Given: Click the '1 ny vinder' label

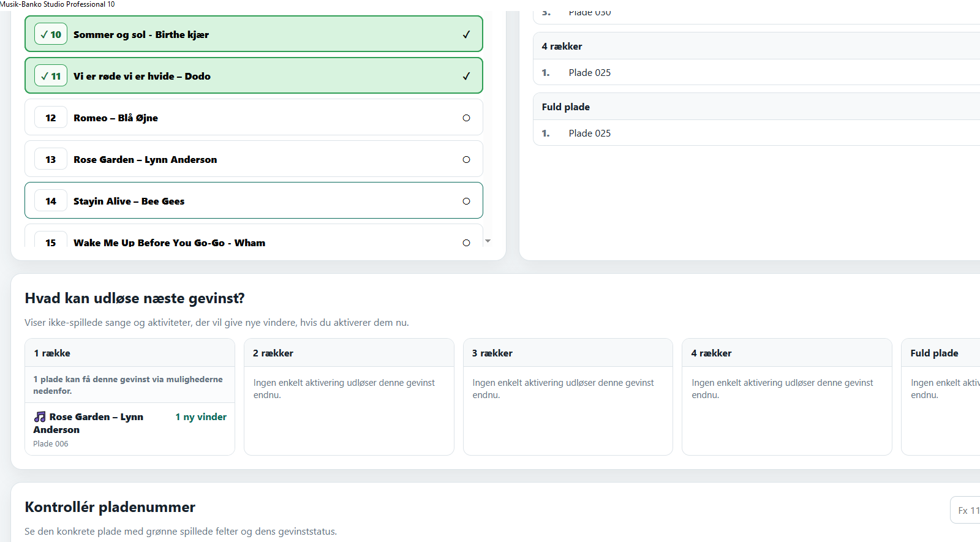Looking at the screenshot, I should click(x=201, y=416).
